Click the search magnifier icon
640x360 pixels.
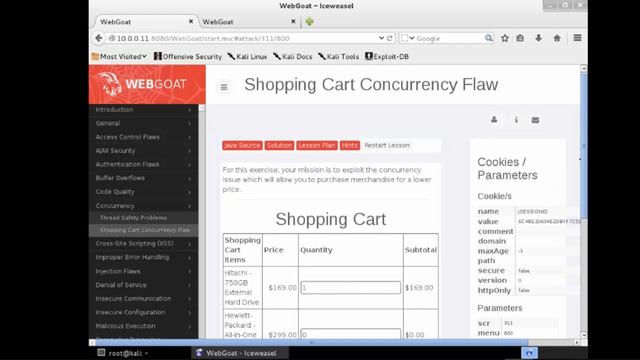(x=489, y=38)
